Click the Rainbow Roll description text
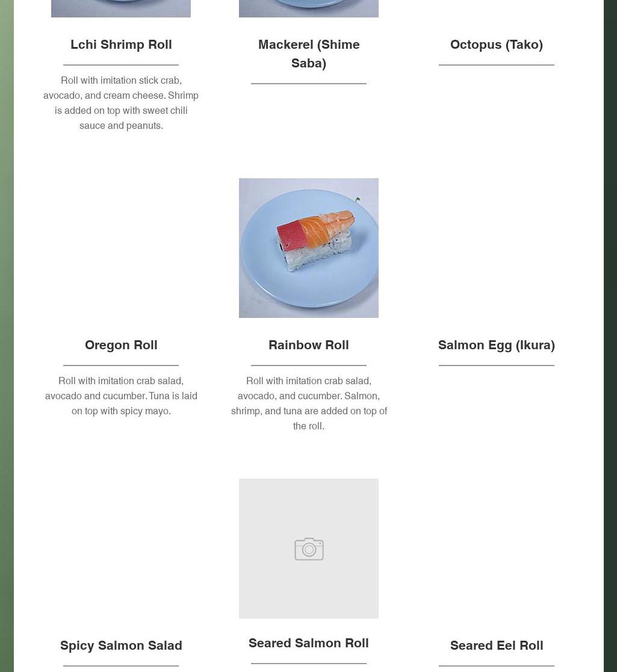This screenshot has height=672, width=617. [x=309, y=403]
